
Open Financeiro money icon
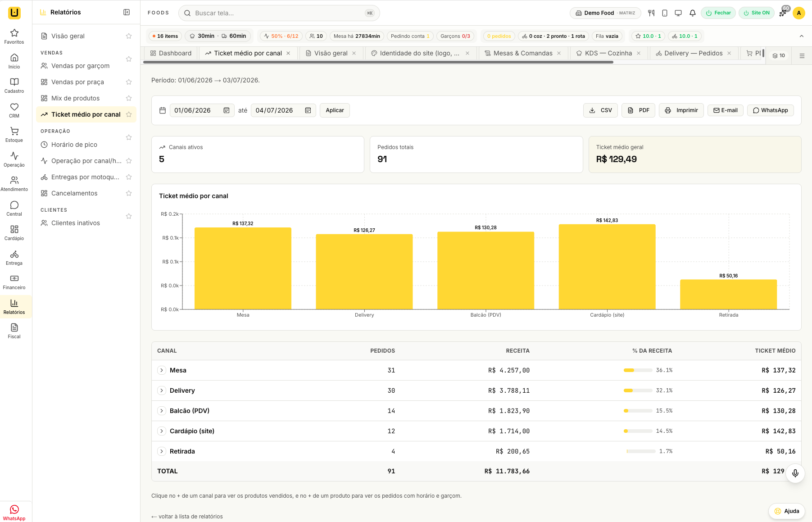[14, 282]
